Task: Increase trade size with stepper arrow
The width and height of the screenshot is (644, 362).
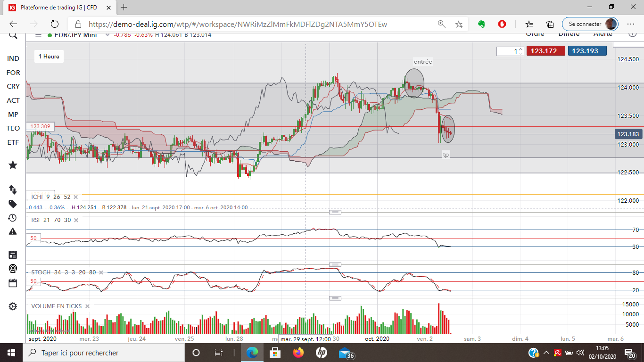Action: [x=520, y=49]
